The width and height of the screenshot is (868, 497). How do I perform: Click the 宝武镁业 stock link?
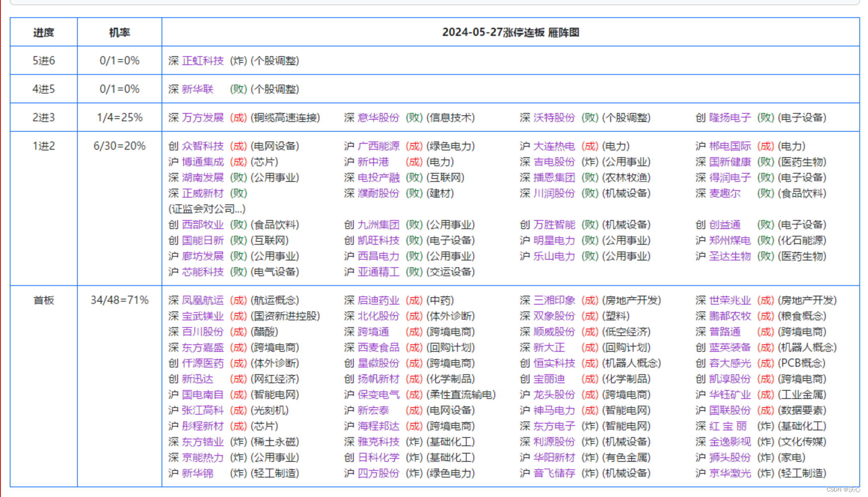coord(202,316)
